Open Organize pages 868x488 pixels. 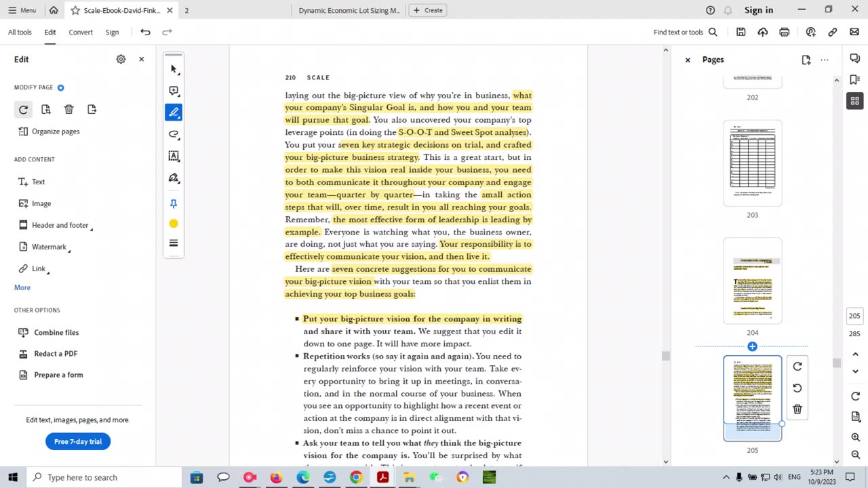49,131
